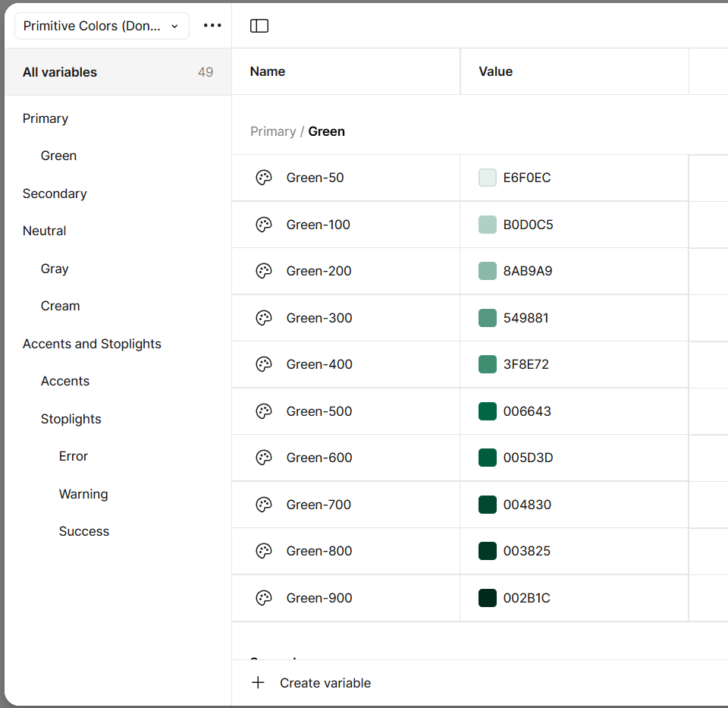728x708 pixels.
Task: Open the Warning group under Stoplights
Action: pyautogui.click(x=83, y=494)
